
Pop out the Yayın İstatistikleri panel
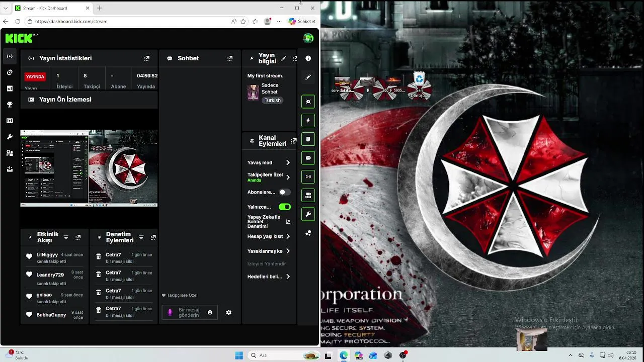coord(147,58)
